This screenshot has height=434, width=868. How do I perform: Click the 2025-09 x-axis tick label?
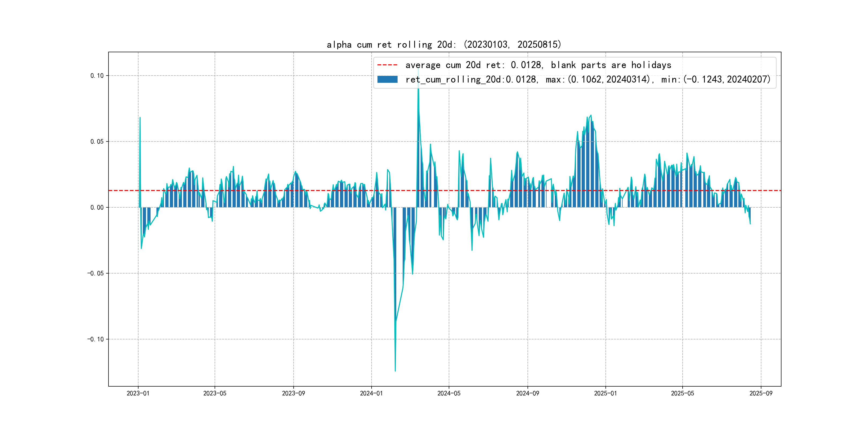click(761, 393)
